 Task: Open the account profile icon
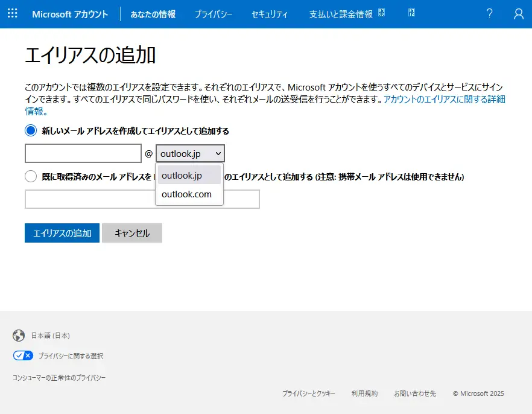pyautogui.click(x=519, y=13)
